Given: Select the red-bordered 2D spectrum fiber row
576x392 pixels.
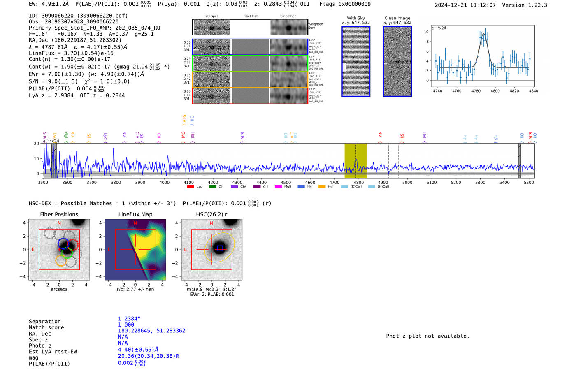Looking at the screenshot, I should (x=250, y=96).
